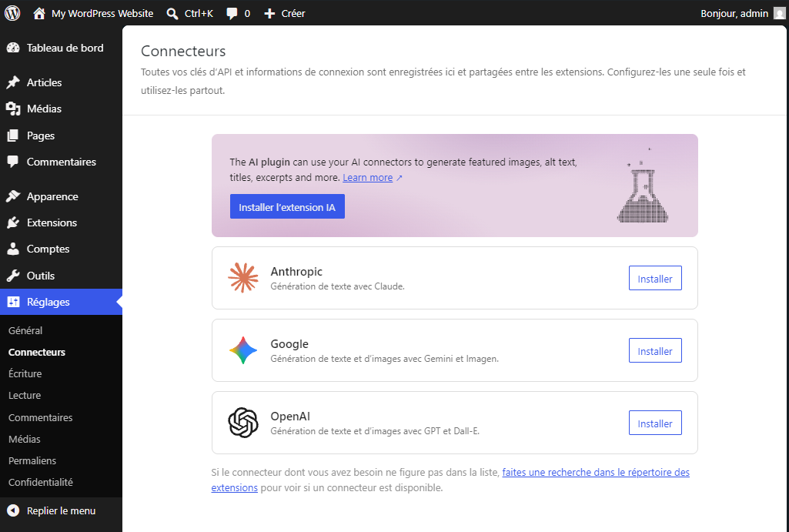Image resolution: width=789 pixels, height=532 pixels.
Task: Click the home icon beside the site name
Action: pos(39,13)
